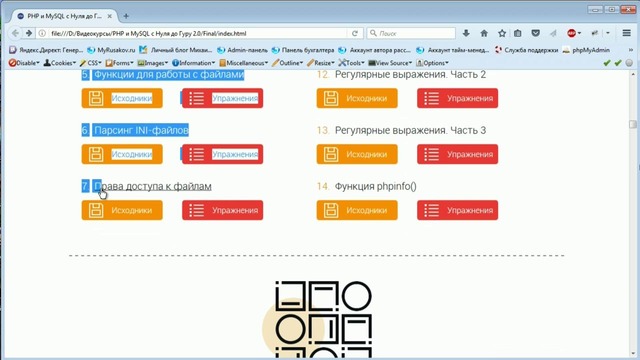The image size is (640, 360).
Task: Open the phpMyAdmin bookmark
Action: click(x=586, y=50)
